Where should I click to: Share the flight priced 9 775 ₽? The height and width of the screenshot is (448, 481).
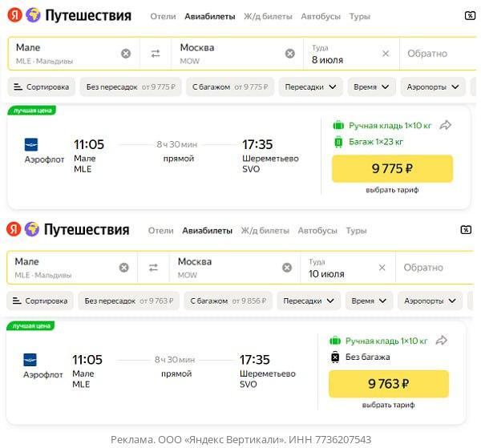446,125
